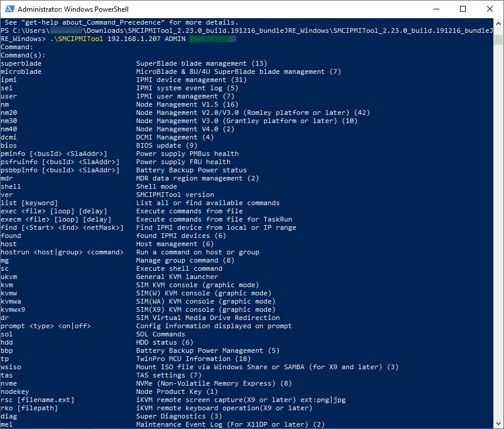The height and width of the screenshot is (429, 504).
Task: Click 'Super Diagnostics (3)' text
Action: 179,416
